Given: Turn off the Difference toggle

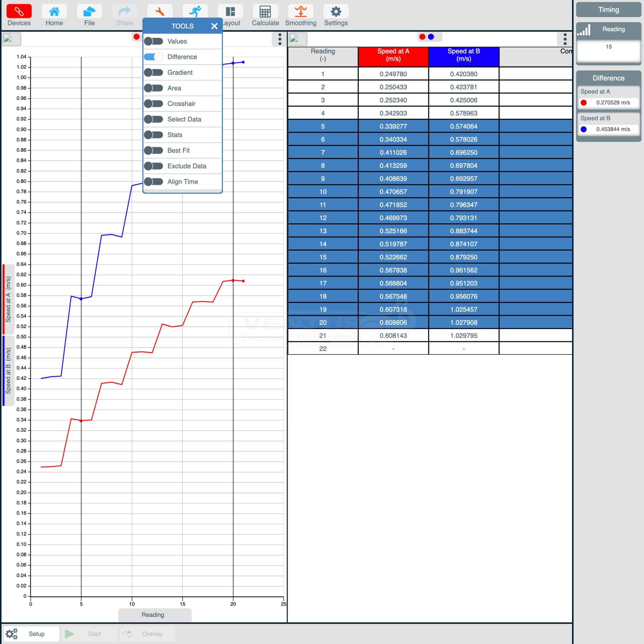Looking at the screenshot, I should pyautogui.click(x=153, y=57).
